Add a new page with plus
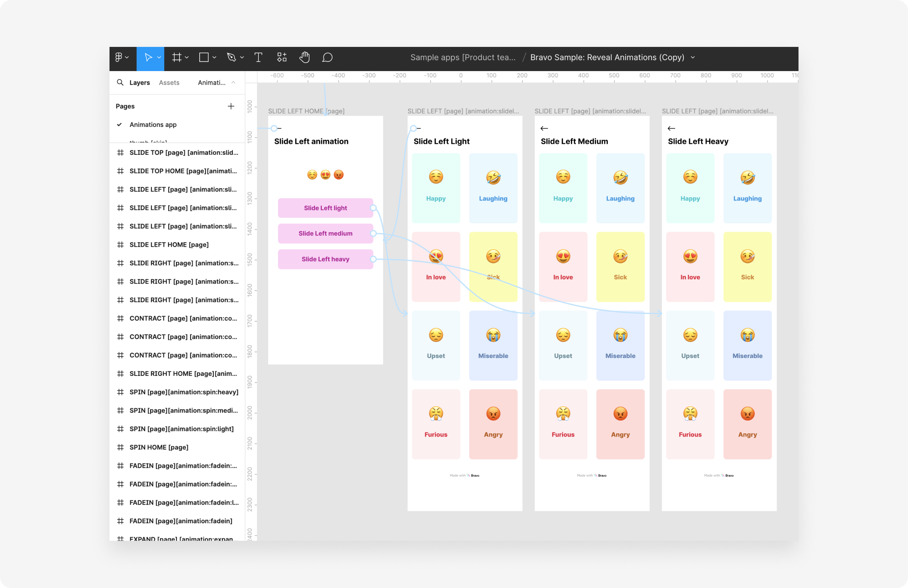This screenshot has width=908, height=588. [x=231, y=106]
